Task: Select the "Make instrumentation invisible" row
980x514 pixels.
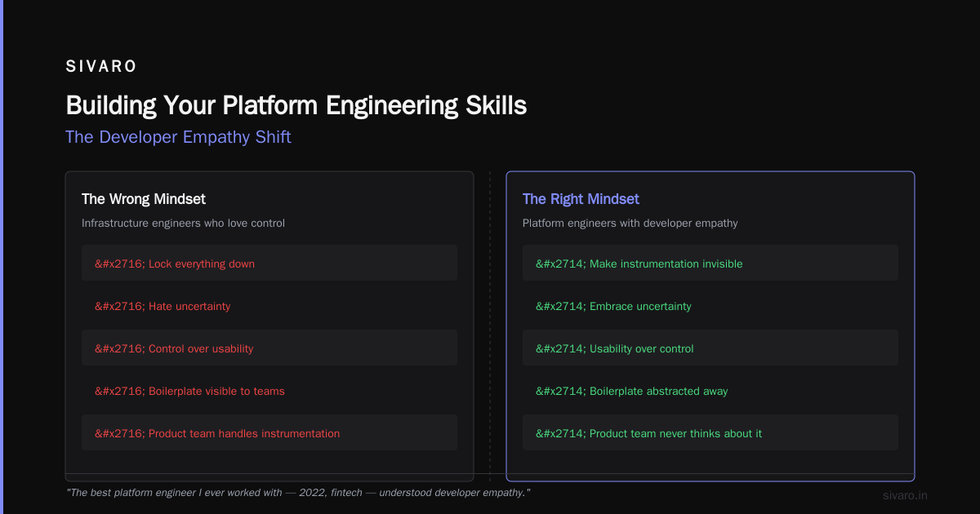Action: [710, 264]
